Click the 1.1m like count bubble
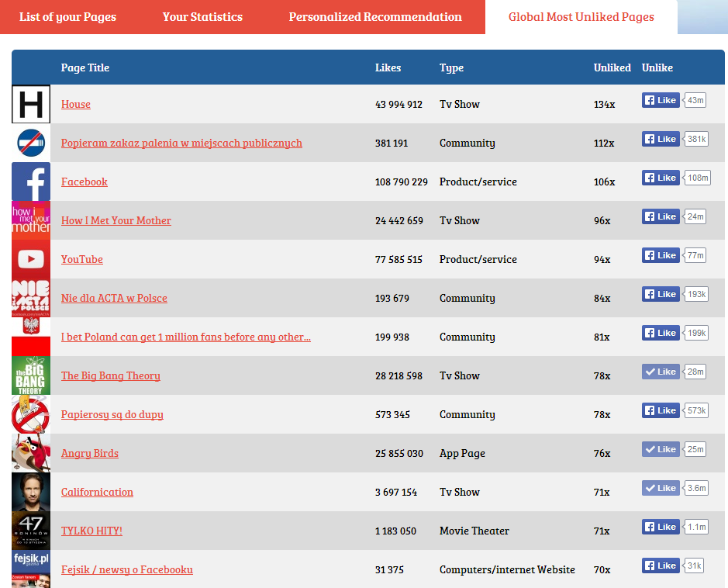This screenshot has height=588, width=728. click(x=695, y=527)
